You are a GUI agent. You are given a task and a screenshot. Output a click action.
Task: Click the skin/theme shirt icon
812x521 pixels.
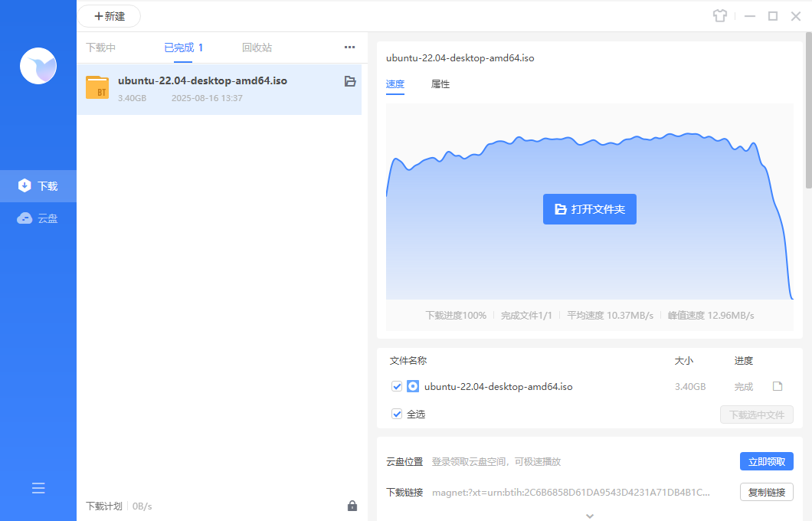tap(719, 16)
